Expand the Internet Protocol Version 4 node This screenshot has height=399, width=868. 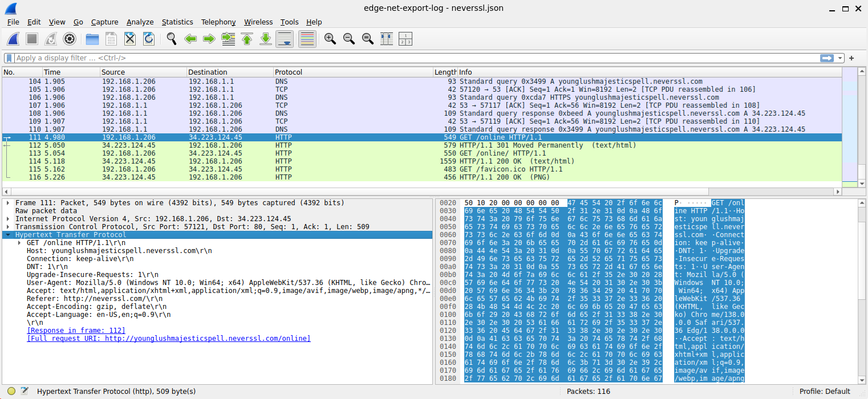[8, 219]
